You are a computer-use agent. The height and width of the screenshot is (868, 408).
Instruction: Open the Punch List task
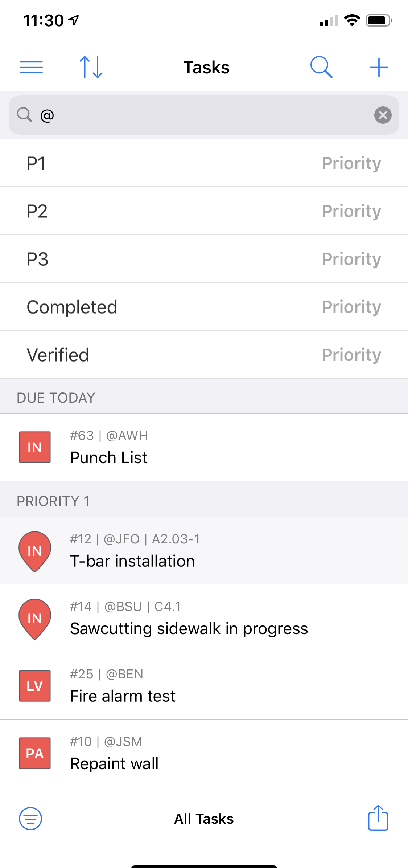[204, 447]
